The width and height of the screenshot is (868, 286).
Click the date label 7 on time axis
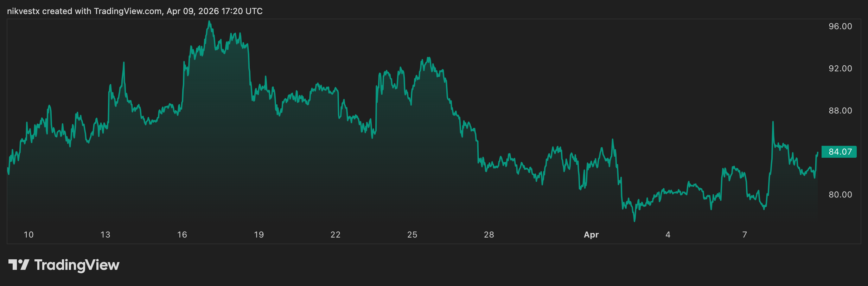click(745, 235)
